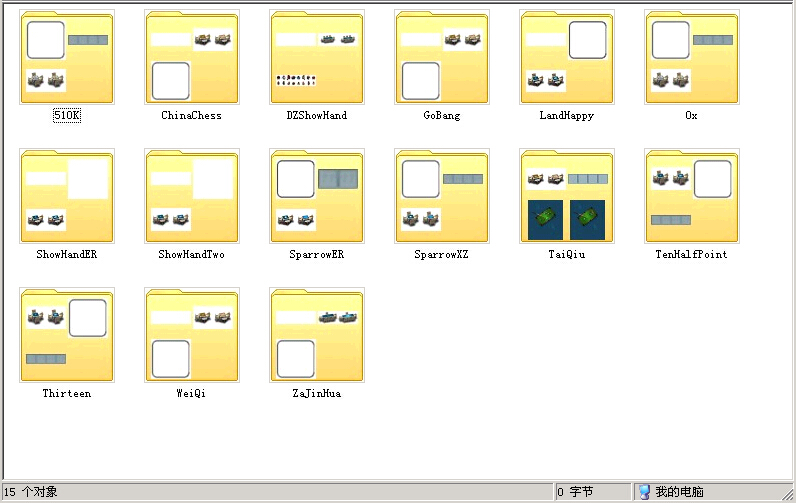Select the DZShowHand folder thumbnail
Viewport: 796px width, 503px height.
(x=317, y=58)
